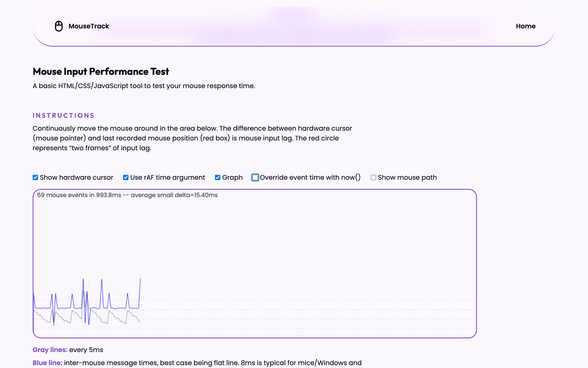Disable Use rAF time argument checkbox
Image resolution: width=588 pixels, height=368 pixels.
coord(126,177)
